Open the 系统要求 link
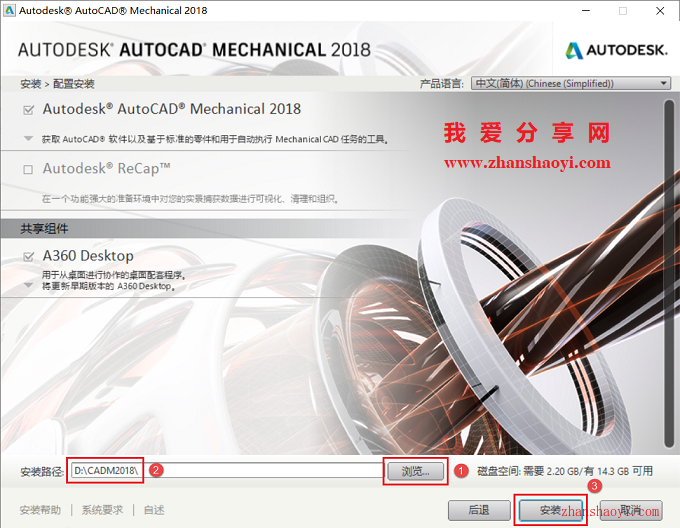Image resolution: width=680 pixels, height=528 pixels. point(102,510)
